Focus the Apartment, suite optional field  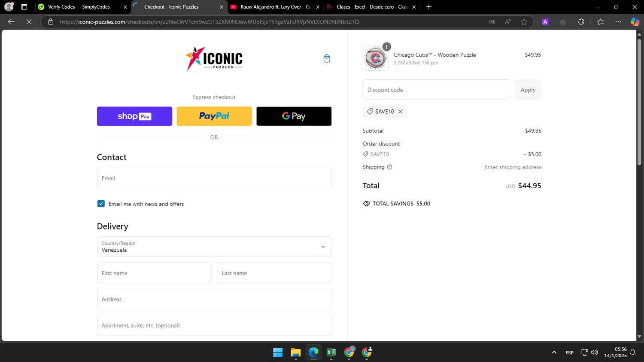pos(214,325)
